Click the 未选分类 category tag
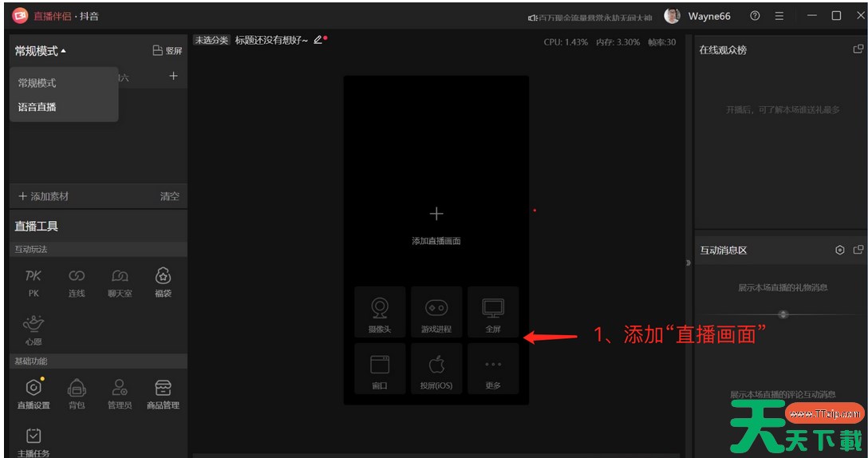This screenshot has width=868, height=458. [x=211, y=40]
